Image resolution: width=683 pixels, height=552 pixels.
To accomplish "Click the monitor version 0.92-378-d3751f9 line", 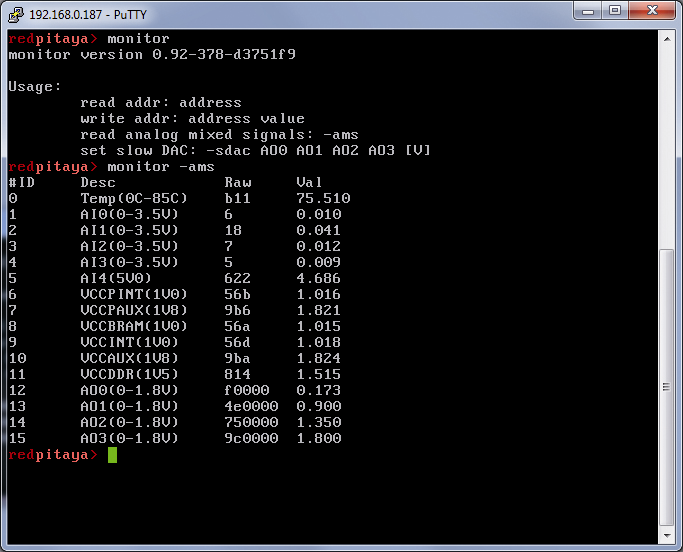I will point(152,54).
